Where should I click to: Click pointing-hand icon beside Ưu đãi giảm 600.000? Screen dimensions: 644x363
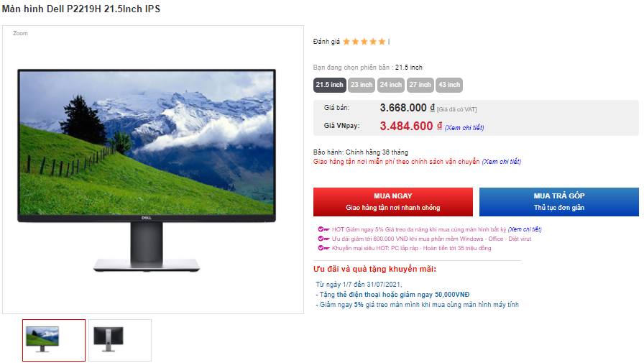pos(323,239)
